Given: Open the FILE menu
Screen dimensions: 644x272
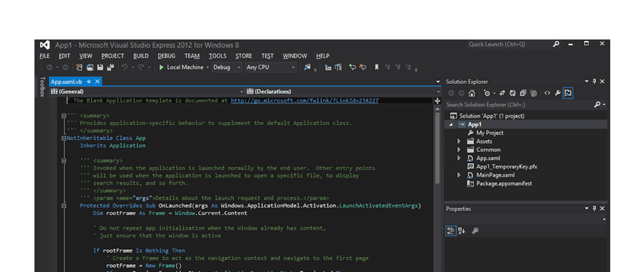Looking at the screenshot, I should click(x=45, y=56).
